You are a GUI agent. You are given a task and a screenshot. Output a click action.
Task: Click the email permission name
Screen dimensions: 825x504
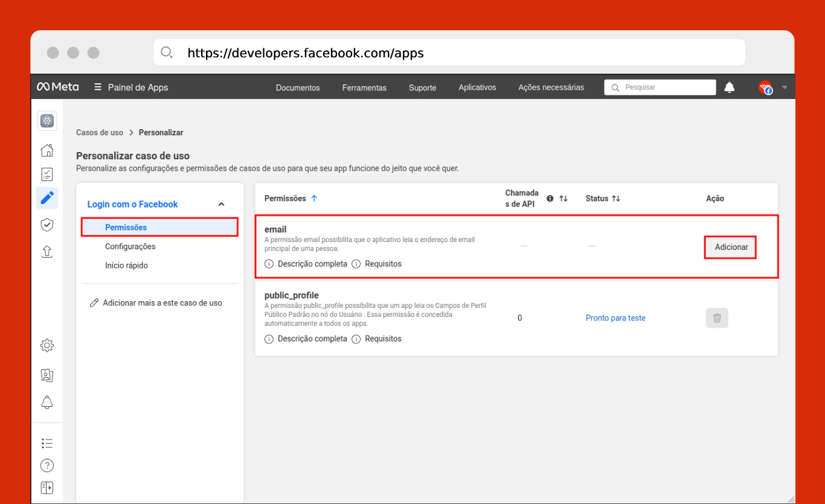coord(275,229)
